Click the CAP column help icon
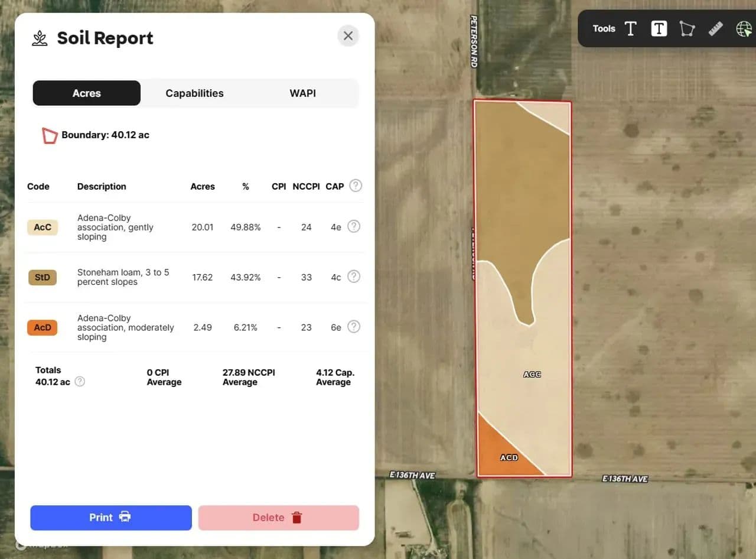This screenshot has height=559, width=756. coord(356,186)
